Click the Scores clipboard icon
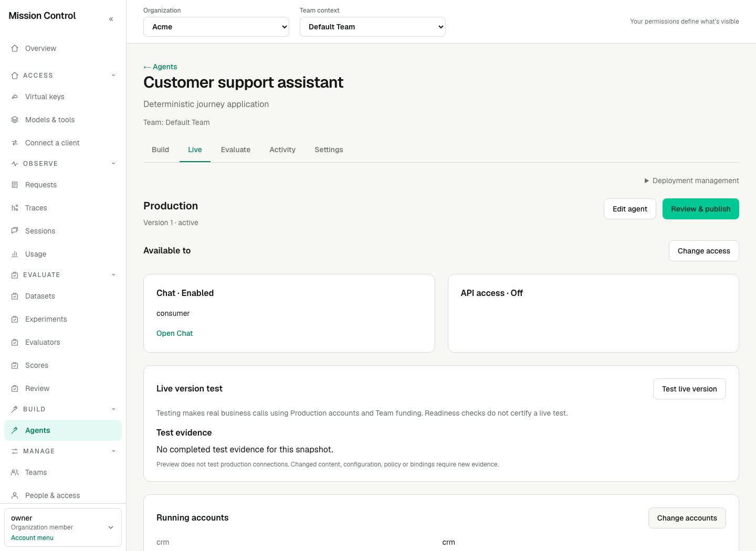 [15, 365]
